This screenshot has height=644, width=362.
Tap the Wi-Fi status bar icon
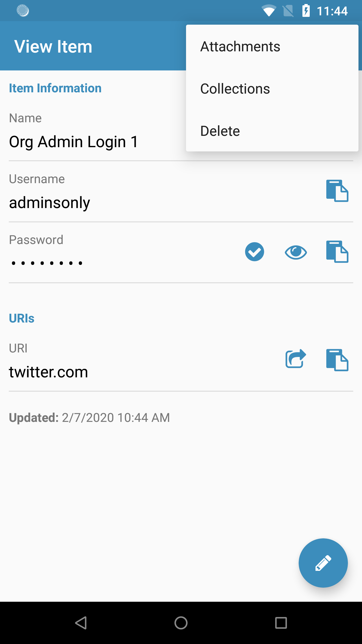269,11
